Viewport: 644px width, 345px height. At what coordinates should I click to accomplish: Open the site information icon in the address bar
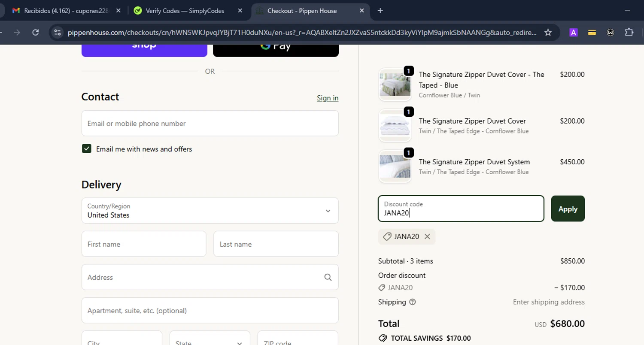58,33
